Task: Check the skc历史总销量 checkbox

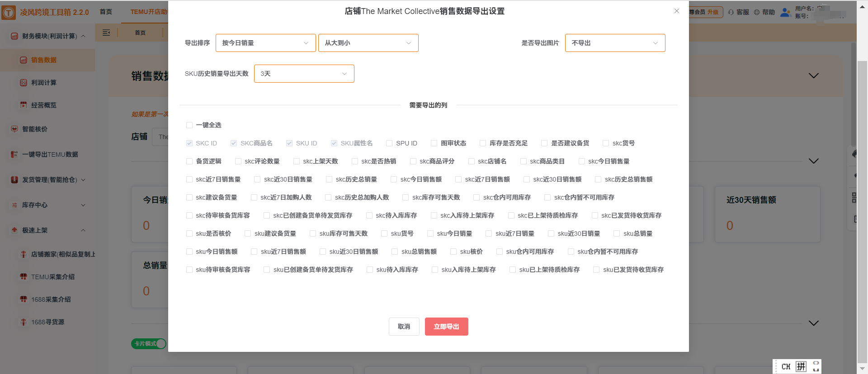Action: [x=329, y=179]
